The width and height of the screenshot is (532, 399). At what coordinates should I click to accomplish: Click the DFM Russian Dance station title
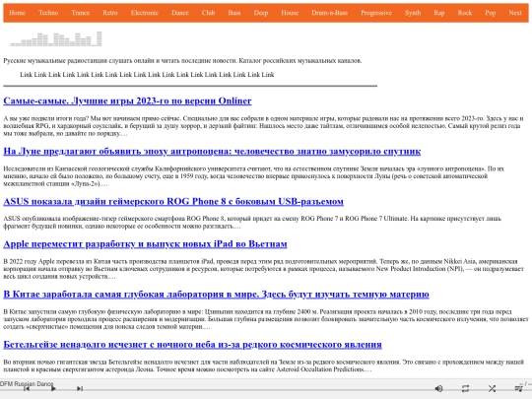click(x=27, y=384)
